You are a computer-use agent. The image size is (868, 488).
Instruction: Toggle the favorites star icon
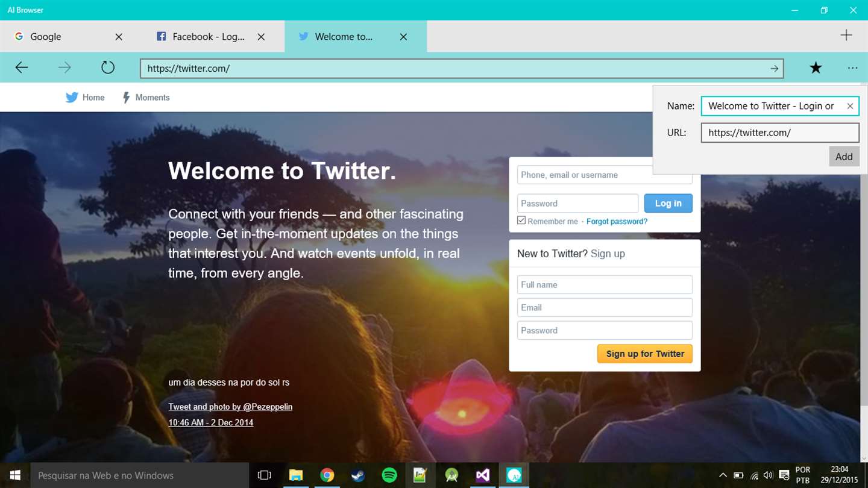point(816,68)
